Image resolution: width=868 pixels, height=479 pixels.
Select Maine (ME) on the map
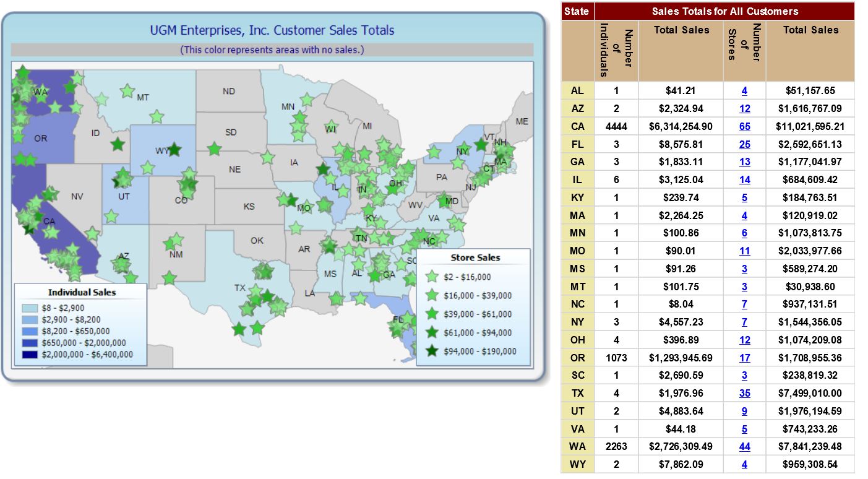tap(522, 121)
